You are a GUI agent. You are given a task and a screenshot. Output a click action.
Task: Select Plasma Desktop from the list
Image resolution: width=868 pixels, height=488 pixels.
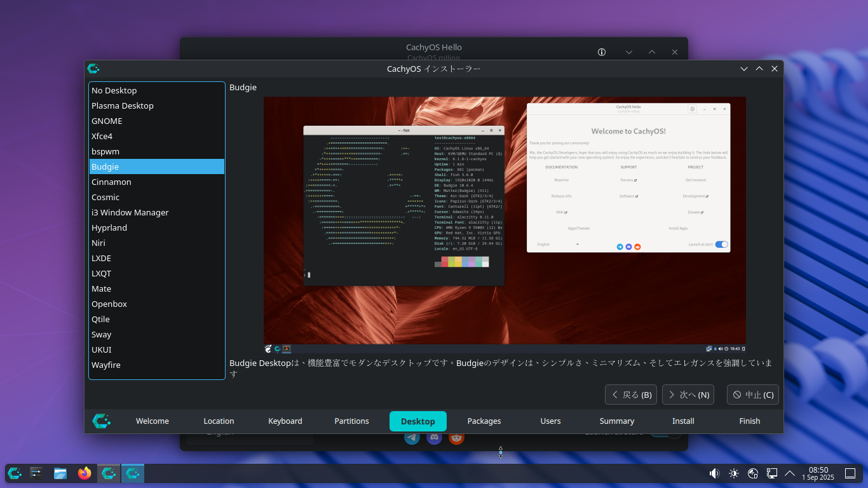point(123,105)
